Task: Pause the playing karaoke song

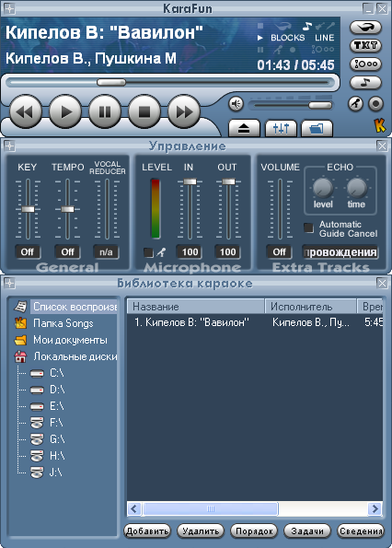Action: (104, 112)
